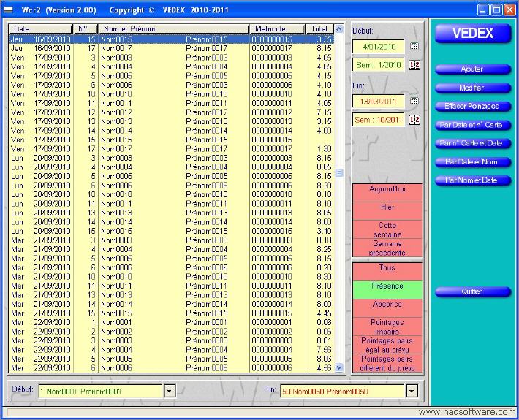Click Total 4.56 for Mer 22/09/2010 Nom0006
Image resolution: width=519 pixels, height=420 pixels.
click(324, 368)
